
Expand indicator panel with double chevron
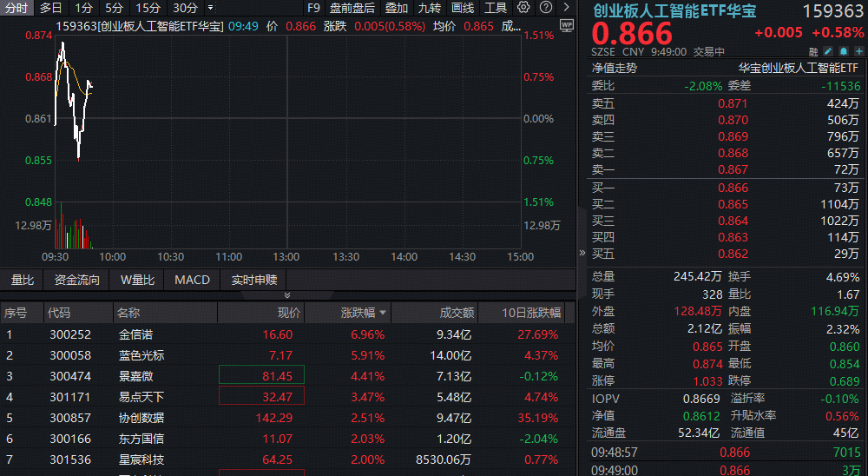tap(286, 294)
